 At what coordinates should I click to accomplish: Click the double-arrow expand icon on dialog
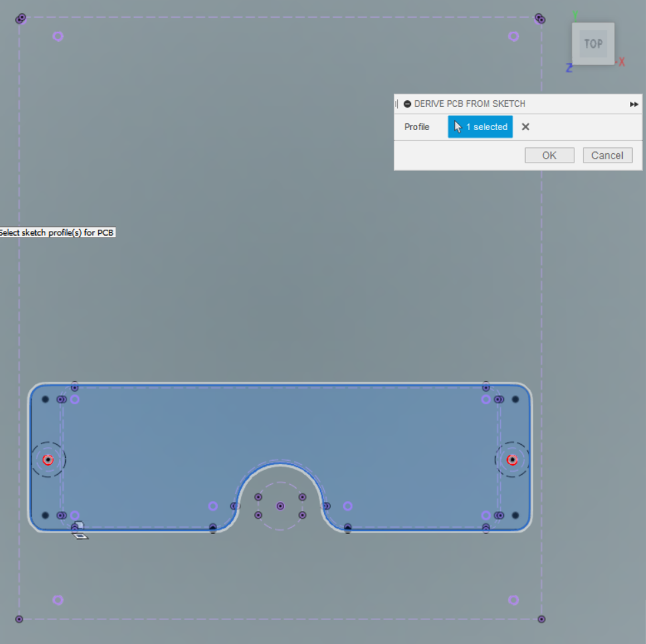click(x=634, y=104)
